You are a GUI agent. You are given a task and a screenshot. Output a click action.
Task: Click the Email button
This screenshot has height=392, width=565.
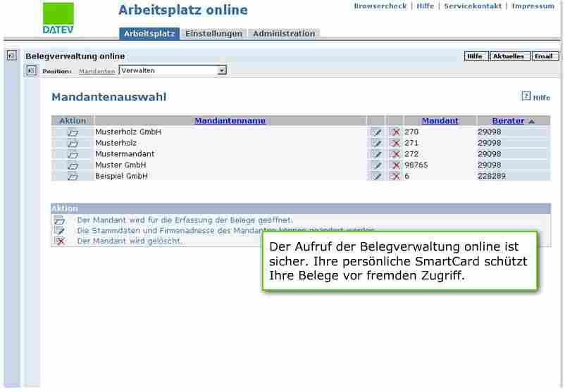(545, 56)
